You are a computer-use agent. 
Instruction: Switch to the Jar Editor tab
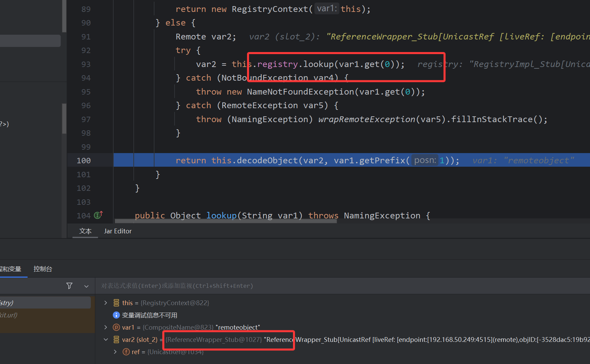(118, 231)
